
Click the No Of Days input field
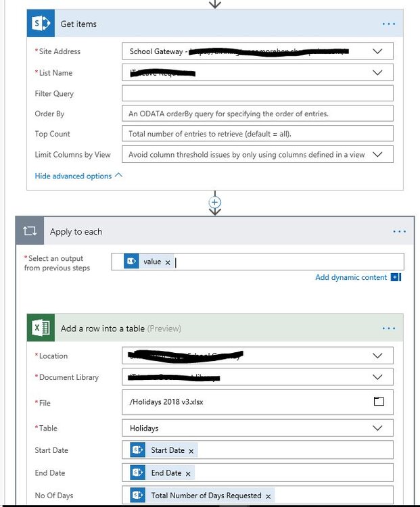coord(258,495)
